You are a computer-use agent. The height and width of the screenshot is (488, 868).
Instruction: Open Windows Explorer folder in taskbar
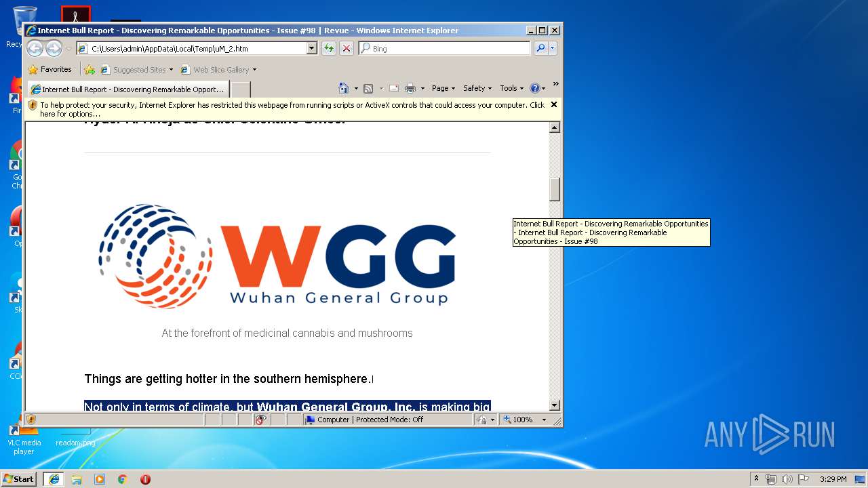77,479
